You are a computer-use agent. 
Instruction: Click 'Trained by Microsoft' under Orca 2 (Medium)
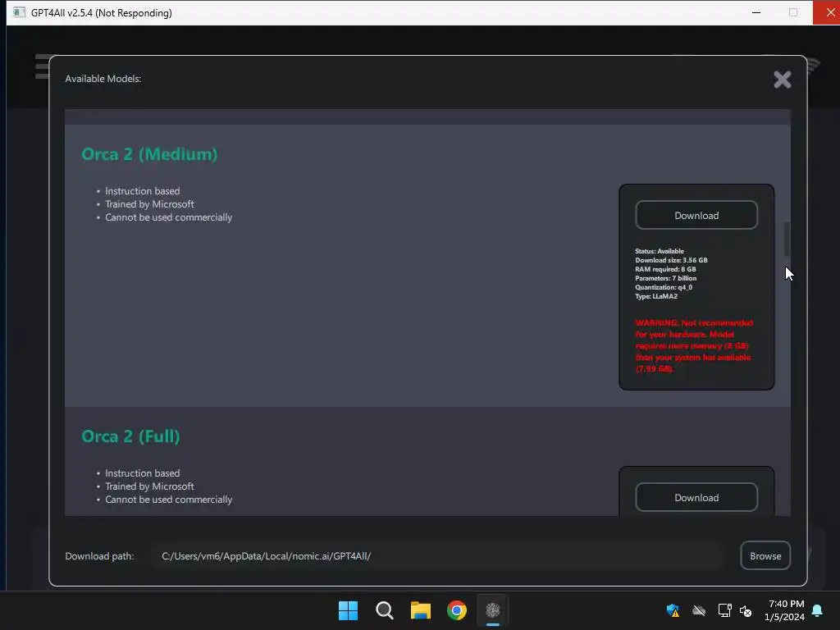149,204
